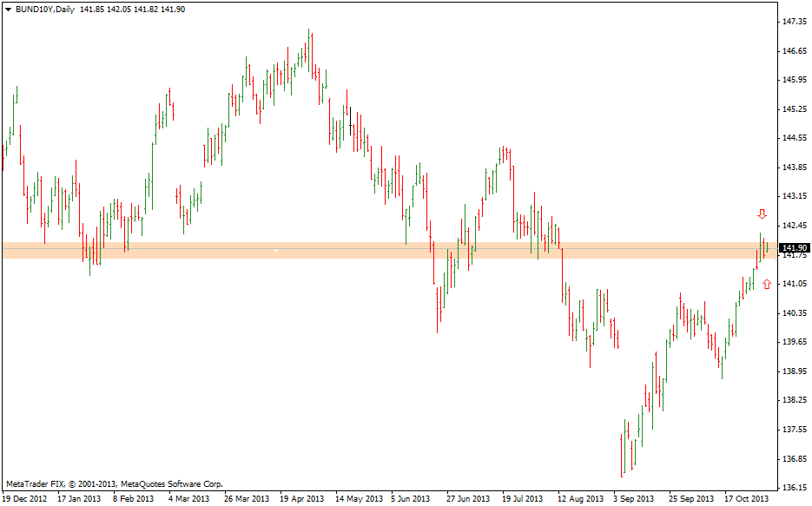Click the 5 Jun 2013 date label

pos(411,499)
